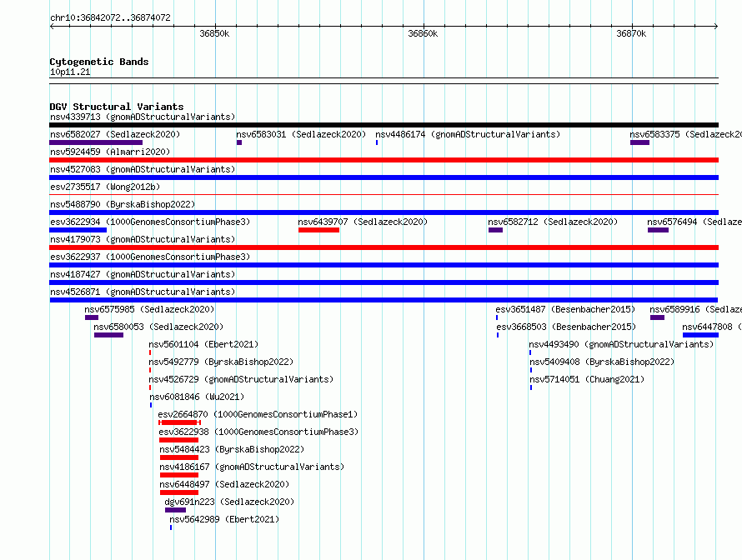
Task: Click the DGV Structural Variants track title
Action: [x=117, y=107]
